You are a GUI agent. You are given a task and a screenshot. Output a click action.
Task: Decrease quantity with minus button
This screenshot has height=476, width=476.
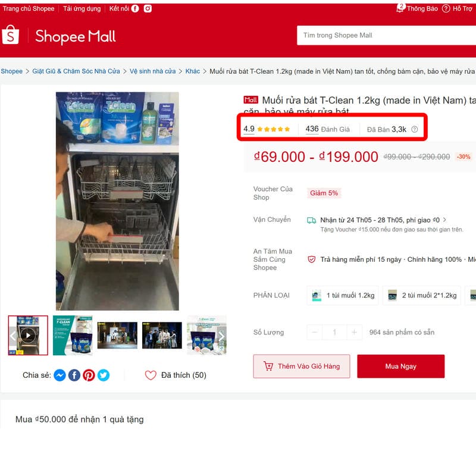315,333
